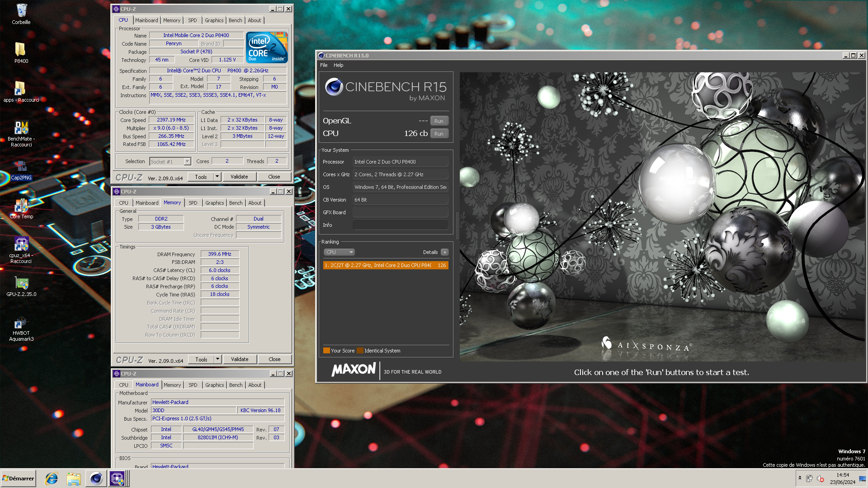
Task: Click the MAXON logo in Cinebench
Action: [354, 370]
